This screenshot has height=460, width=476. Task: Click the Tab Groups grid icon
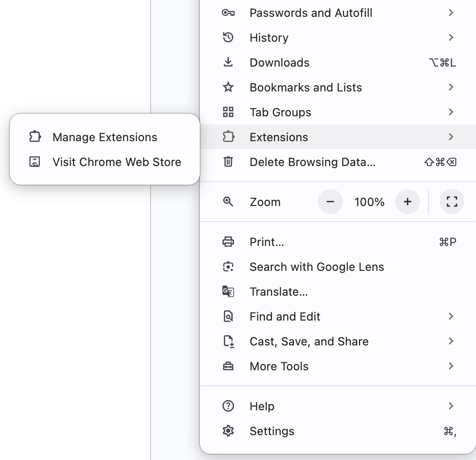click(x=228, y=112)
